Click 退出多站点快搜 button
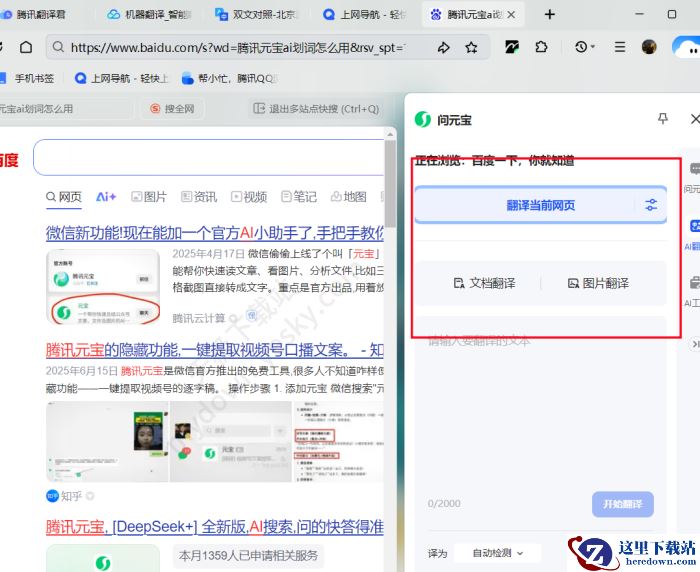Screen dimensions: 700x572 tap(316, 109)
